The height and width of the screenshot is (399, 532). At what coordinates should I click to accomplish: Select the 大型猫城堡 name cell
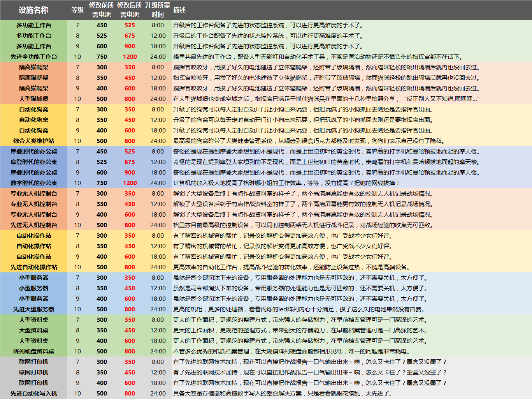click(x=34, y=99)
